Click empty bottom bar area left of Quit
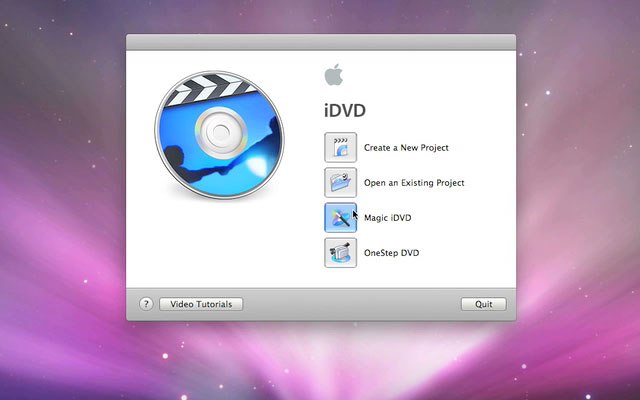The height and width of the screenshot is (400, 640). [350, 304]
